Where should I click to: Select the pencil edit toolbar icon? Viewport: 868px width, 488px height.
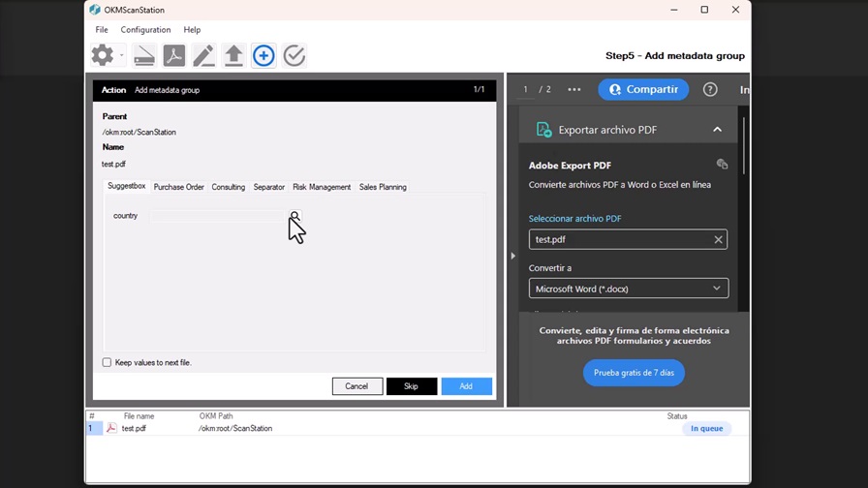203,55
